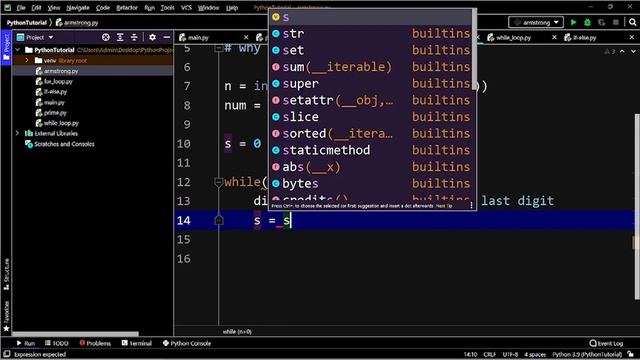Image resolution: width=640 pixels, height=360 pixels.
Task: Hide the Project tool window
Action: click(x=167, y=37)
